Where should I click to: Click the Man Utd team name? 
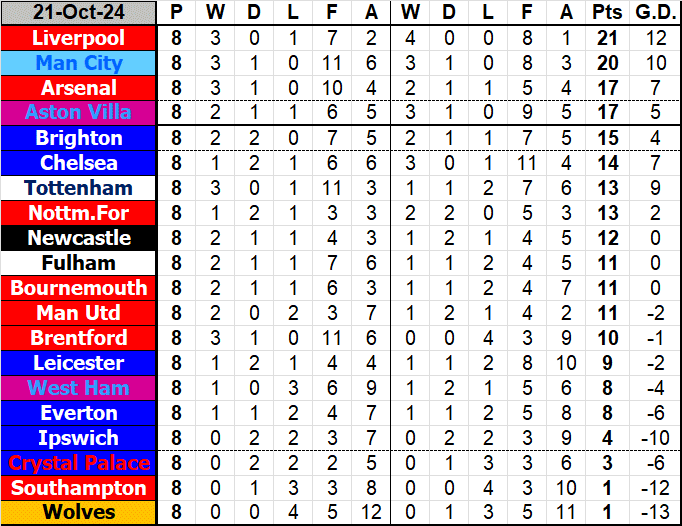tap(79, 313)
